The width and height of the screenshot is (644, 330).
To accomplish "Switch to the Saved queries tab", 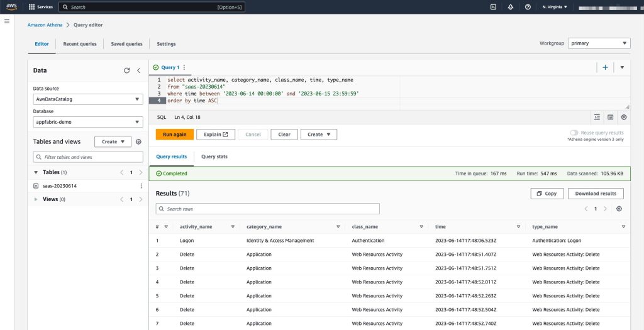I will pos(126,44).
